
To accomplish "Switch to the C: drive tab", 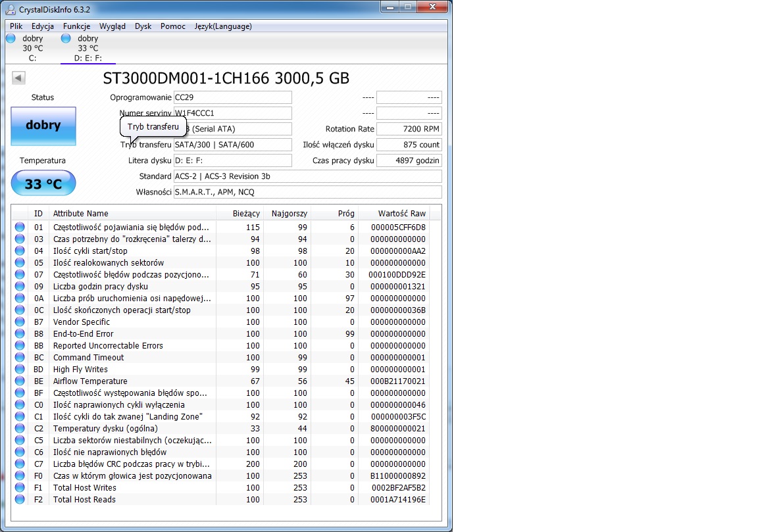I will pos(32,48).
